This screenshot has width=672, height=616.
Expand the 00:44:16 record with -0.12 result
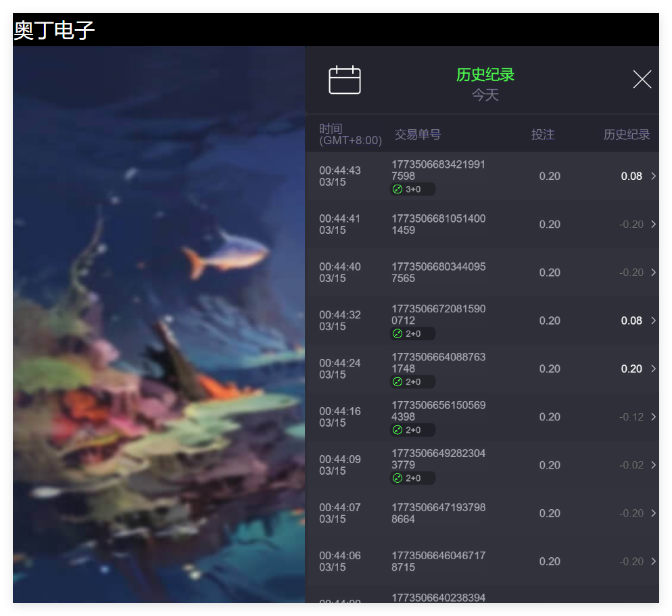653,417
